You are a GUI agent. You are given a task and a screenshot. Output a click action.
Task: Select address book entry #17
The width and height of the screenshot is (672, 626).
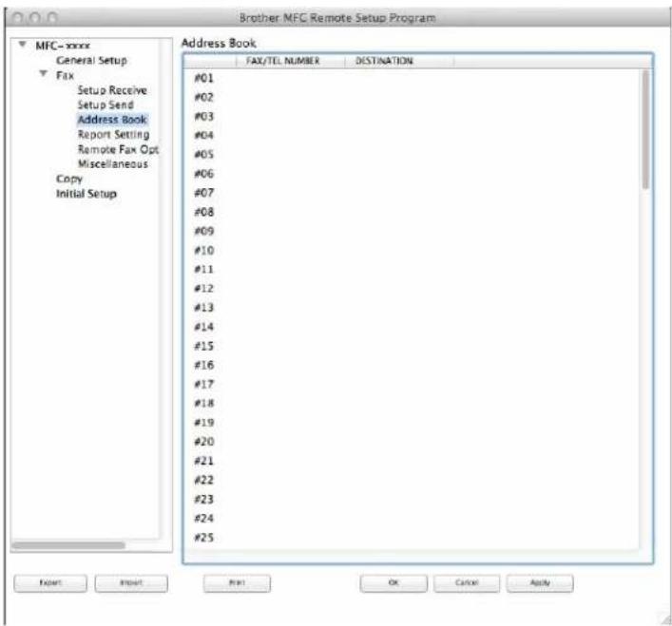pyautogui.click(x=411, y=385)
